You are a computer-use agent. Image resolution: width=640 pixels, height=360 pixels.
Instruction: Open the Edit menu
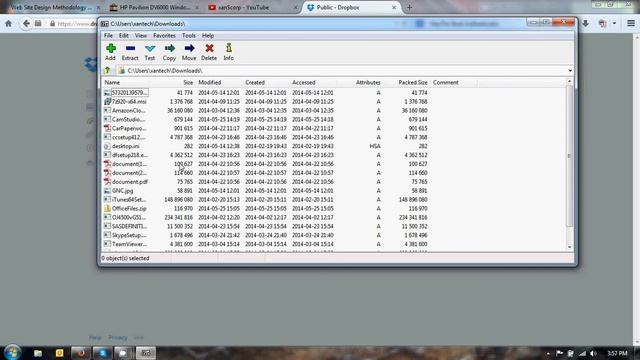(x=124, y=36)
